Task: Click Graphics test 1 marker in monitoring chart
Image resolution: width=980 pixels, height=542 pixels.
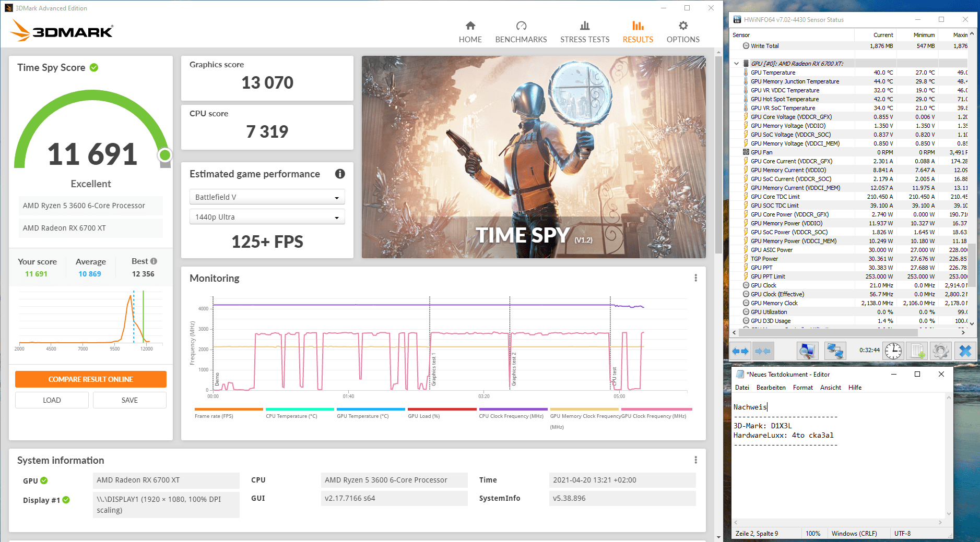Action: pyautogui.click(x=433, y=369)
